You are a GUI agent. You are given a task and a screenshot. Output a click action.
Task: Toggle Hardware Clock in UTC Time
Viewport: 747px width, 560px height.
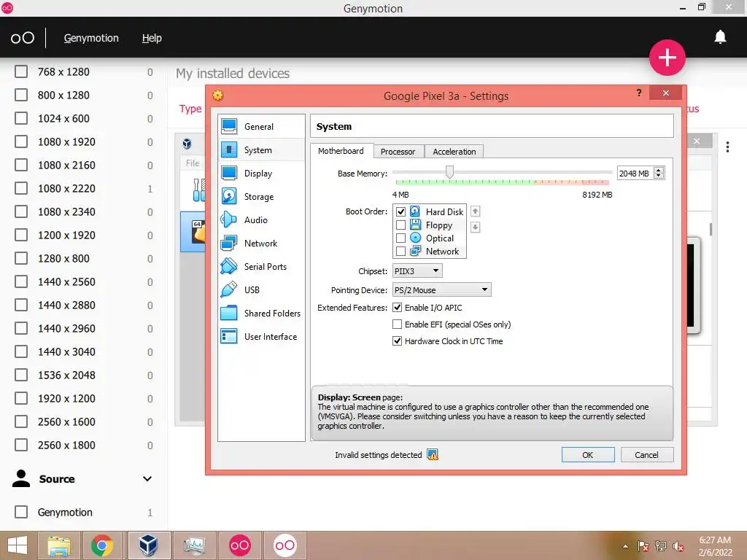pyautogui.click(x=397, y=341)
